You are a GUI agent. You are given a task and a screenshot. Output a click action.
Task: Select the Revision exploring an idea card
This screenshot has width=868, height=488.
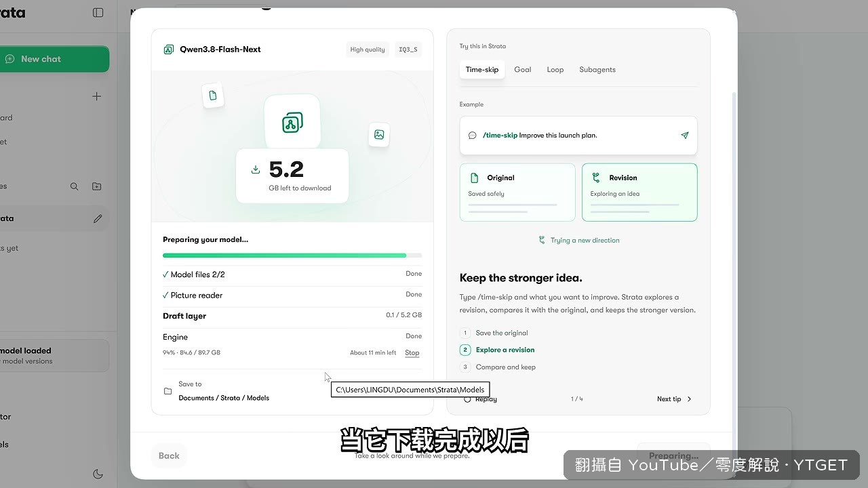coord(639,192)
